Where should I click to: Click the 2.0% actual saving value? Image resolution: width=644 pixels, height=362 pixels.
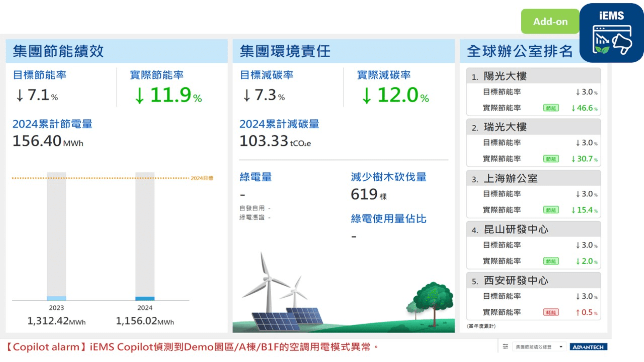(x=587, y=261)
